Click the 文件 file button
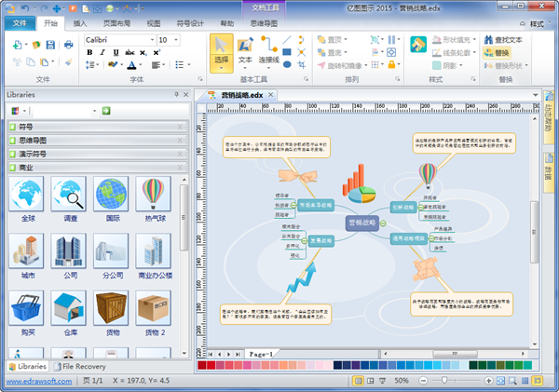This screenshot has height=392, width=559. point(20,21)
